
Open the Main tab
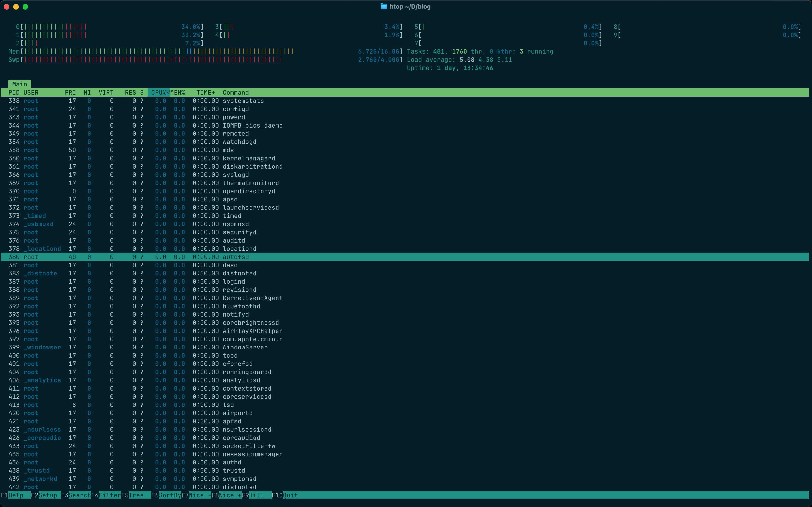(x=20, y=84)
